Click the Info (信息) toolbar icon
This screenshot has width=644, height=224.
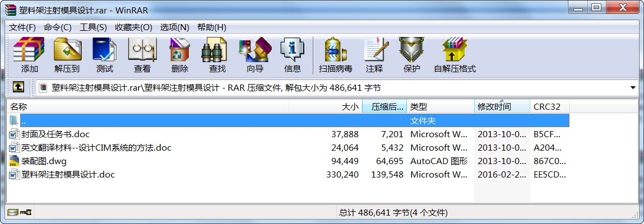coord(293,50)
